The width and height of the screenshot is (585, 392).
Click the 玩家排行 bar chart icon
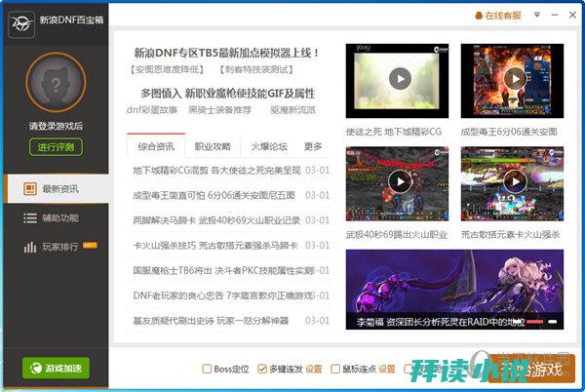point(30,247)
